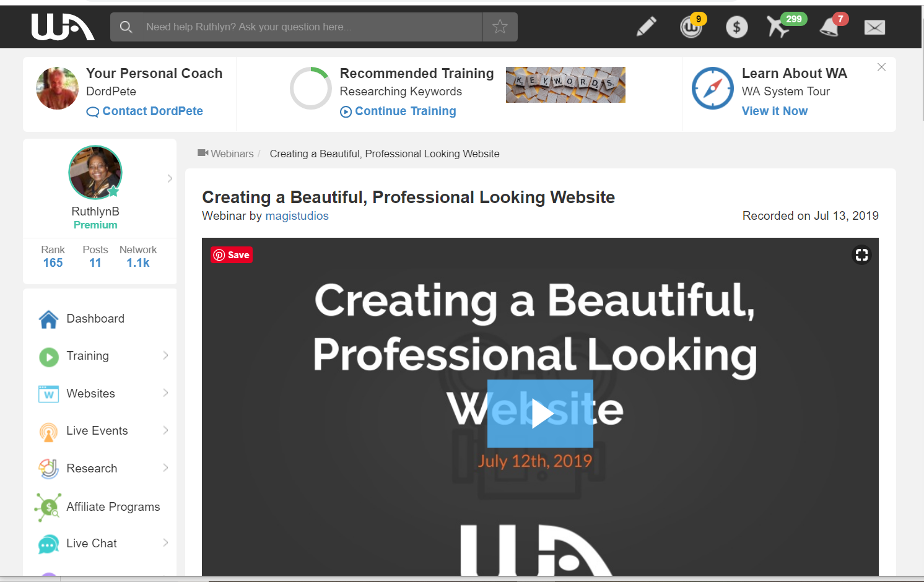This screenshot has width=924, height=582.
Task: Click the Recommended Training heading
Action: click(x=417, y=74)
